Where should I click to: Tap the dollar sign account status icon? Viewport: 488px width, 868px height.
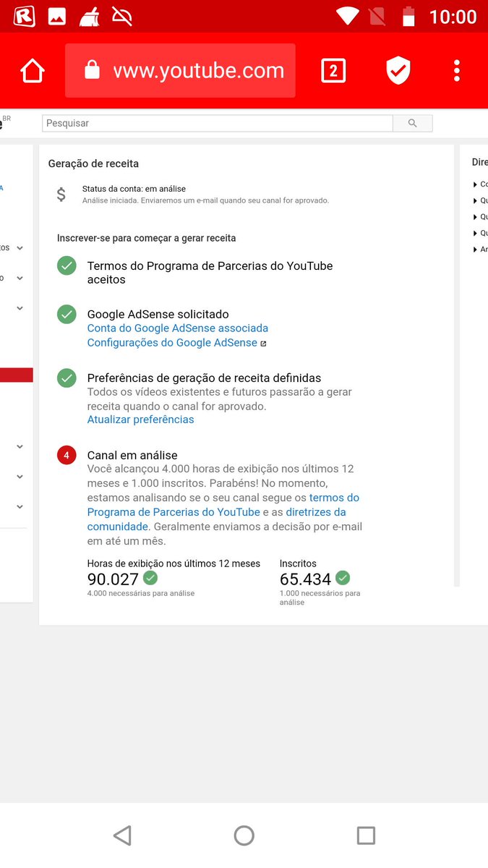pyautogui.click(x=61, y=194)
